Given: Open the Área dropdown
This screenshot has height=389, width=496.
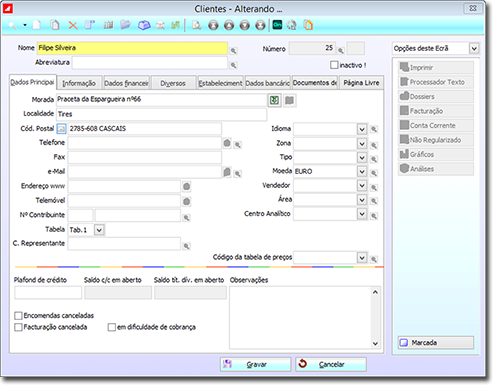Looking at the screenshot, I should (x=362, y=200).
